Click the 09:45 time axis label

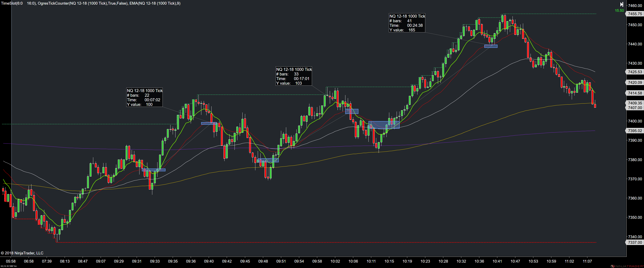click(x=245, y=261)
